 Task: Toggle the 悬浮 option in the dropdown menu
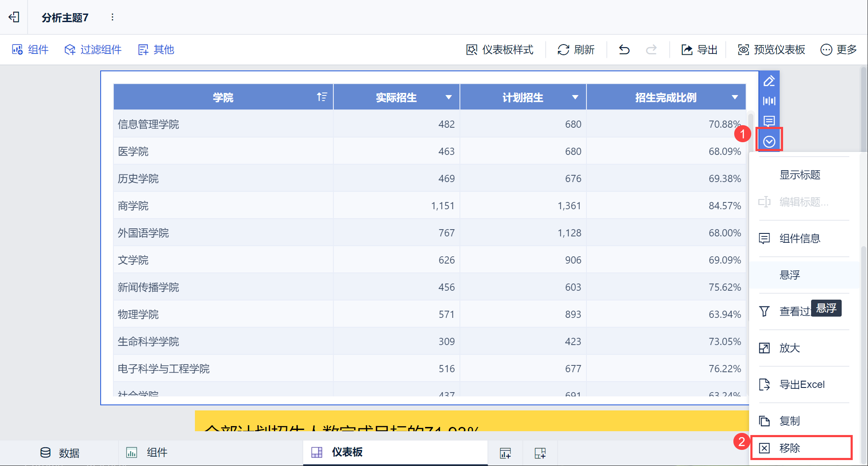pyautogui.click(x=789, y=275)
